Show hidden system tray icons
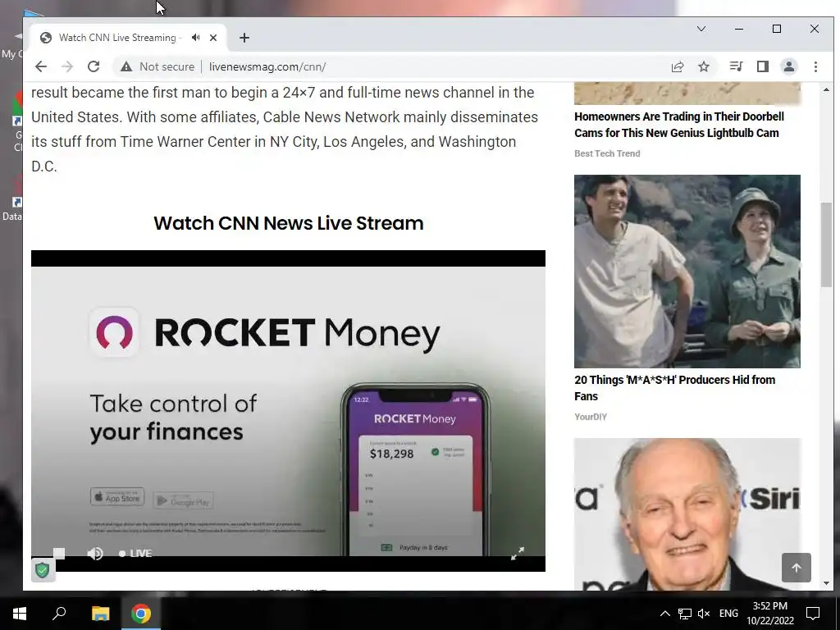Viewport: 840px width, 630px height. pos(664,614)
